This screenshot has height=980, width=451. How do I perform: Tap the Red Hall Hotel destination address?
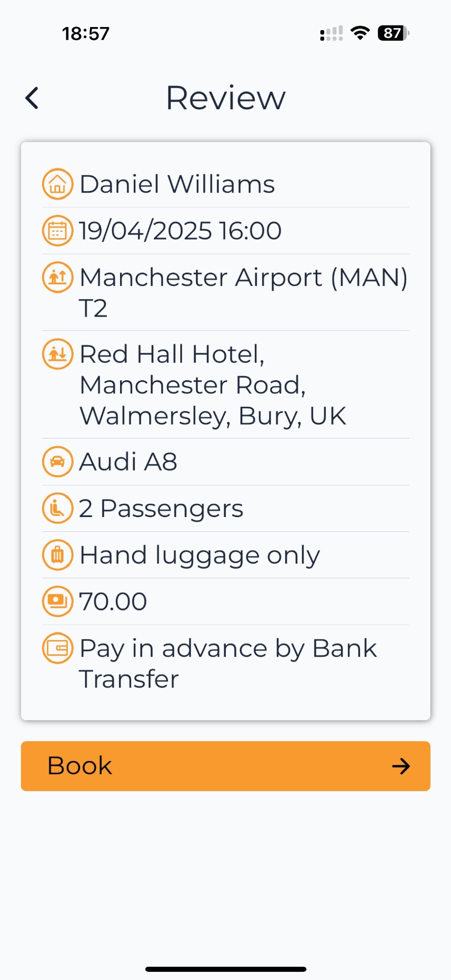[x=212, y=385]
